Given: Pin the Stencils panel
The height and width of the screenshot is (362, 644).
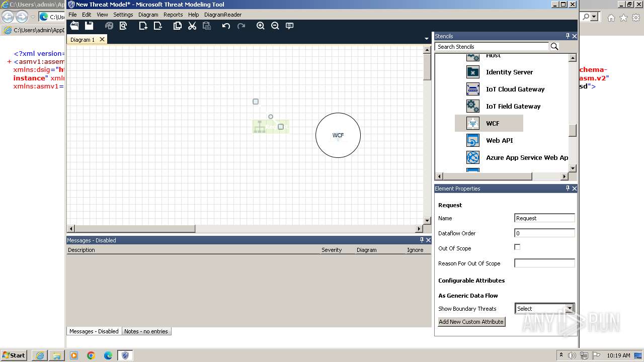Looking at the screenshot, I should (568, 36).
